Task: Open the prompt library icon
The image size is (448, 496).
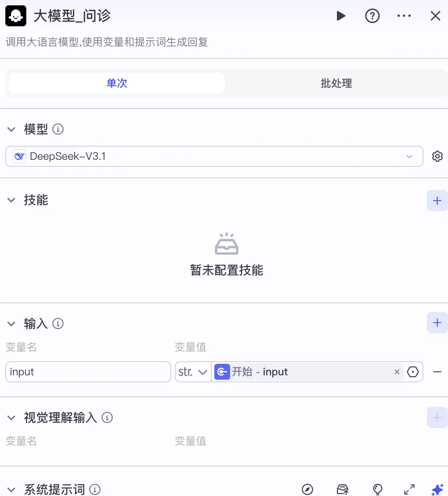Action: (343, 489)
